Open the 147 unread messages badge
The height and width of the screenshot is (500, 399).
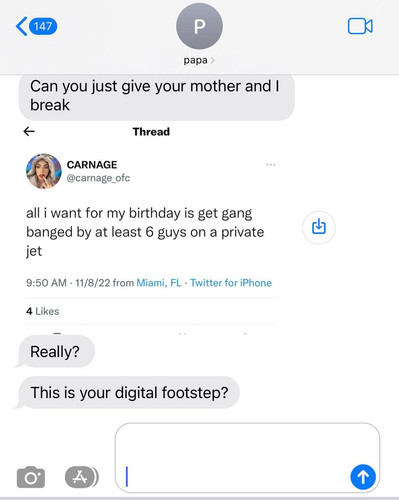(43, 26)
